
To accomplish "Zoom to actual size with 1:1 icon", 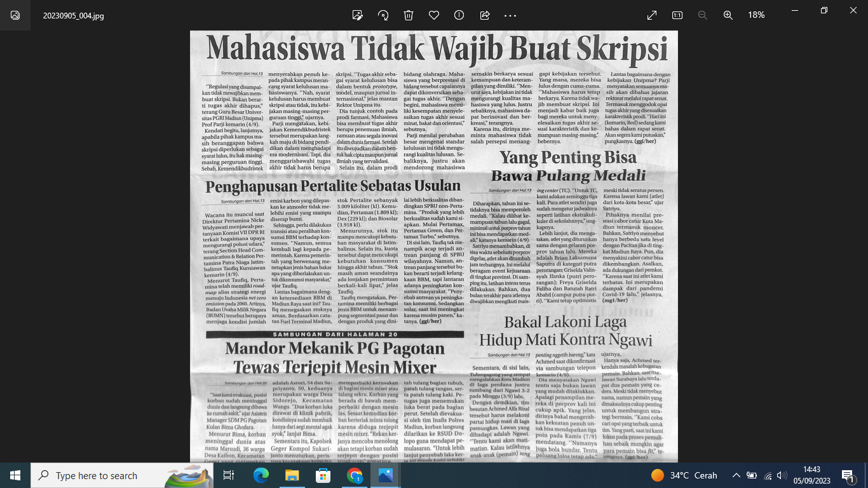I will pos(677,15).
